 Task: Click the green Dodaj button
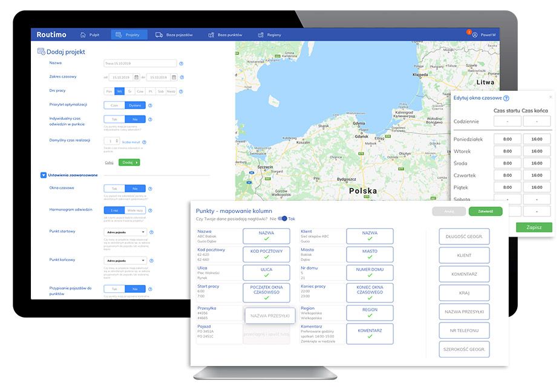pyautogui.click(x=129, y=163)
